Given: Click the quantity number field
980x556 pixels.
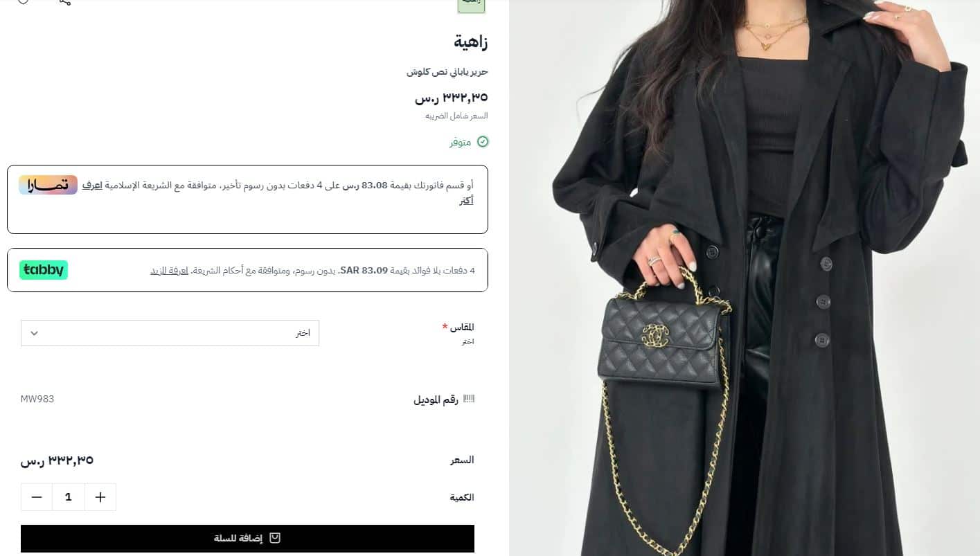Looking at the screenshot, I should tap(69, 497).
